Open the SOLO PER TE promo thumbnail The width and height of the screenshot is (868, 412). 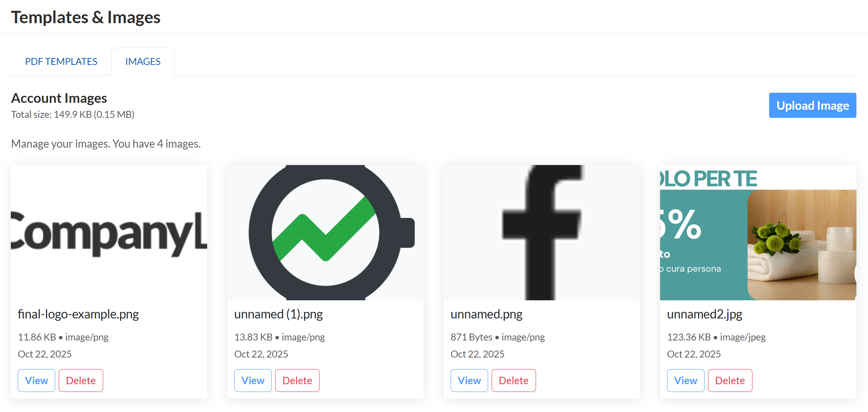click(x=758, y=232)
